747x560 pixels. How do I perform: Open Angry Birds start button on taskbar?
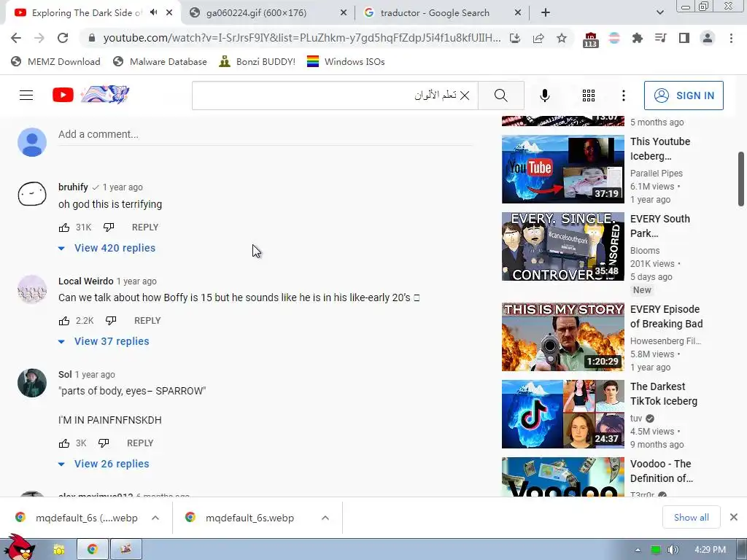pos(19,548)
